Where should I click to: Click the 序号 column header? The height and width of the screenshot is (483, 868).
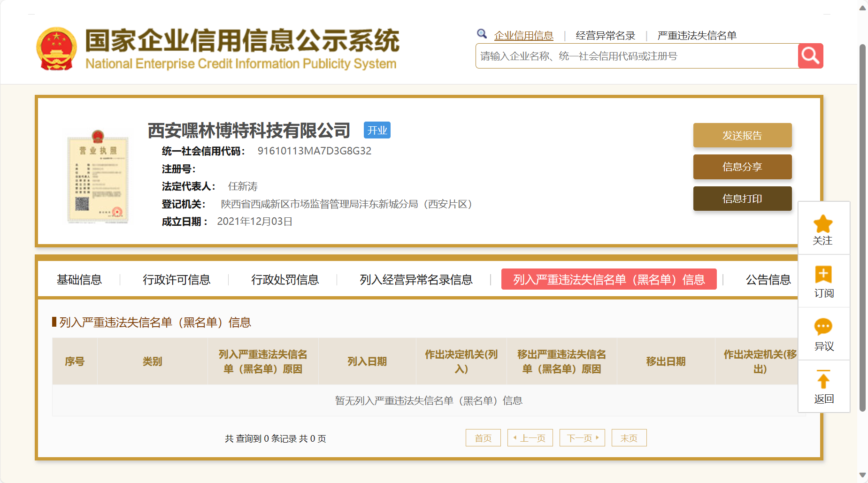(75, 361)
